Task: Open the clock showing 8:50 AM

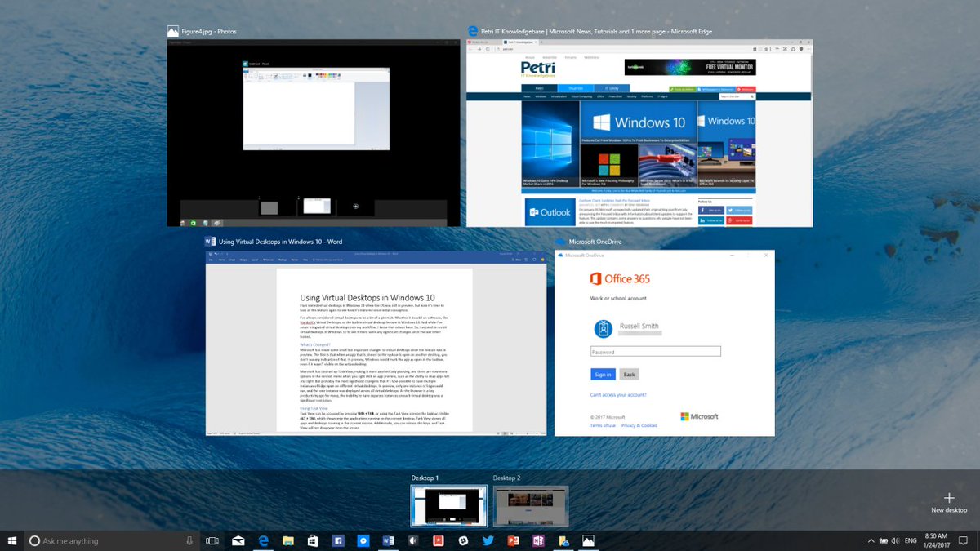Action: point(936,540)
